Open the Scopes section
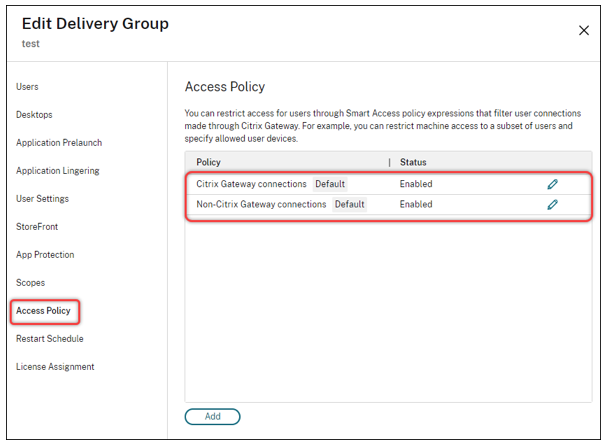 tap(30, 283)
